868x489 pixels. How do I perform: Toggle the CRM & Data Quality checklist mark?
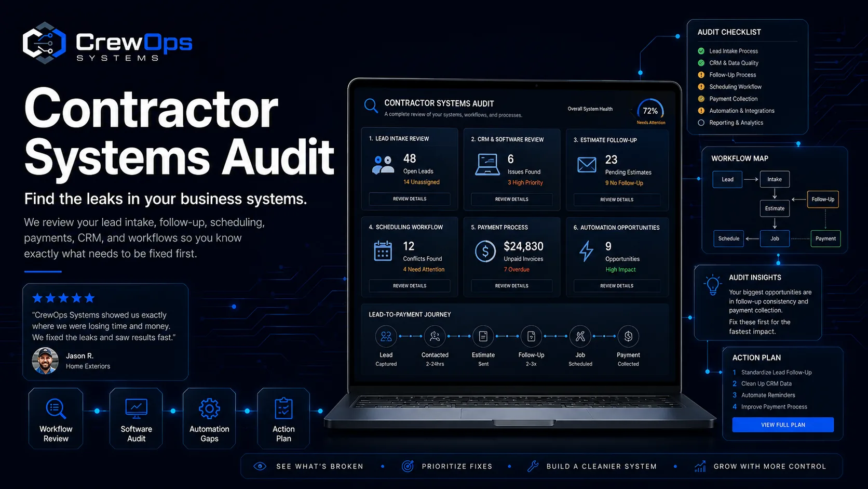pyautogui.click(x=701, y=63)
